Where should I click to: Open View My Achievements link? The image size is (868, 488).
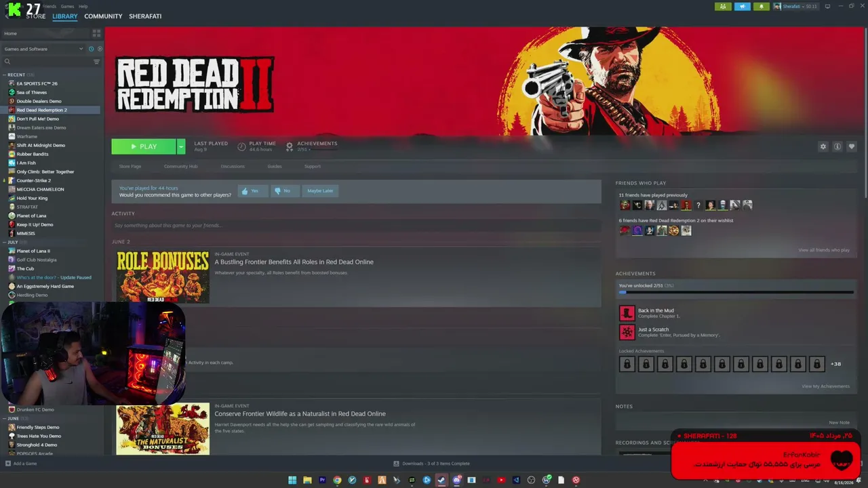pyautogui.click(x=825, y=386)
